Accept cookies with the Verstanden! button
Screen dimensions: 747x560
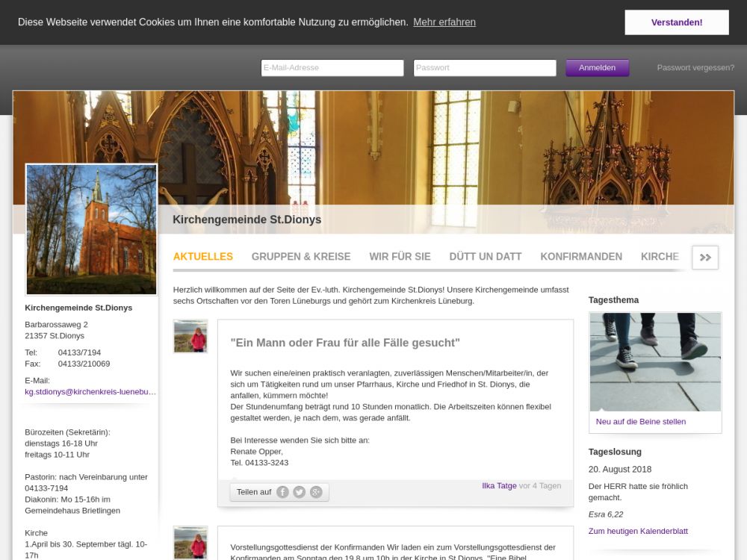tap(677, 22)
